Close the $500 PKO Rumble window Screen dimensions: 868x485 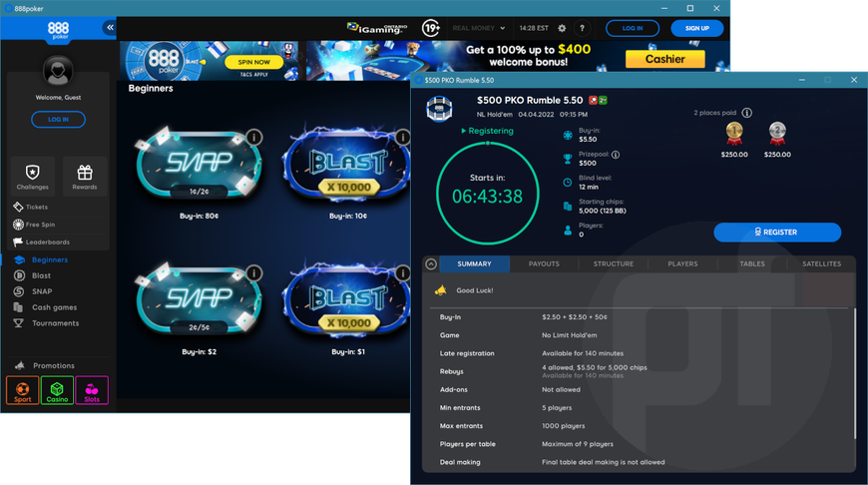(854, 80)
